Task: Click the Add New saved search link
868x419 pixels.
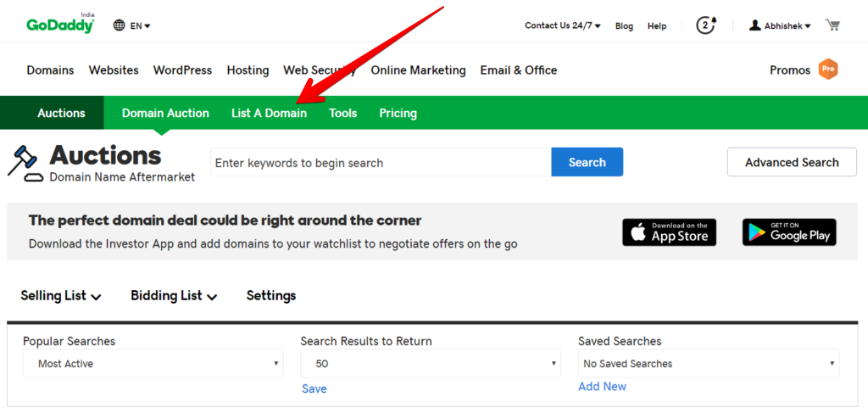Action: point(603,386)
